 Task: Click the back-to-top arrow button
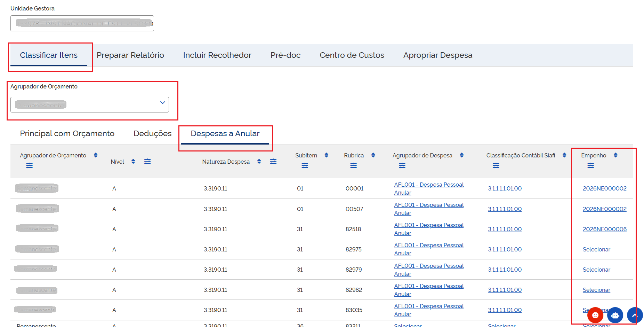(x=635, y=315)
